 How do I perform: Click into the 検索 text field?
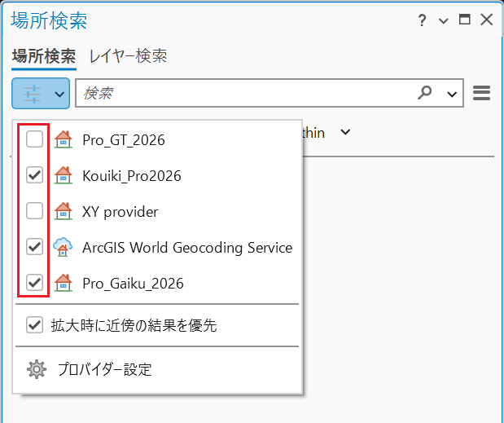(x=244, y=93)
